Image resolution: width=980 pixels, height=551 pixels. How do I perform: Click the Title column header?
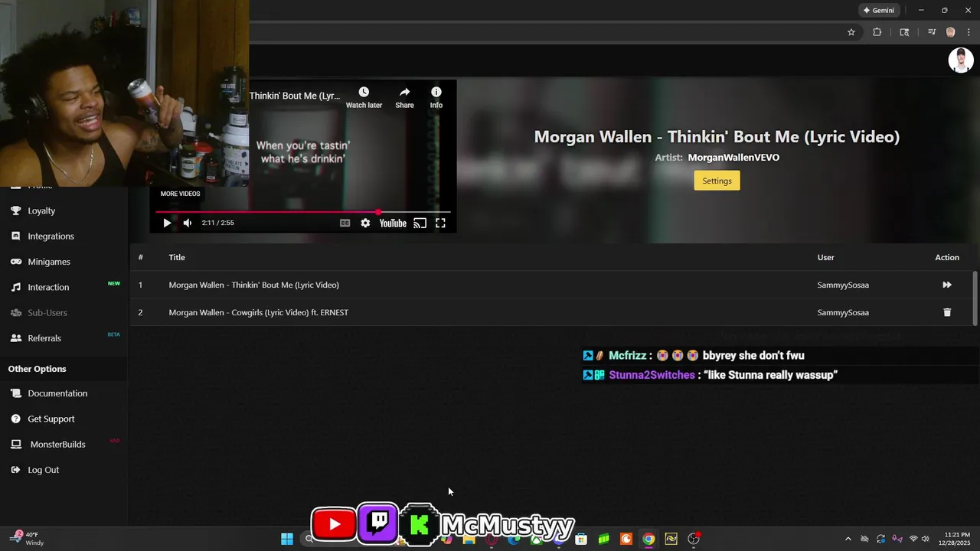pos(177,257)
